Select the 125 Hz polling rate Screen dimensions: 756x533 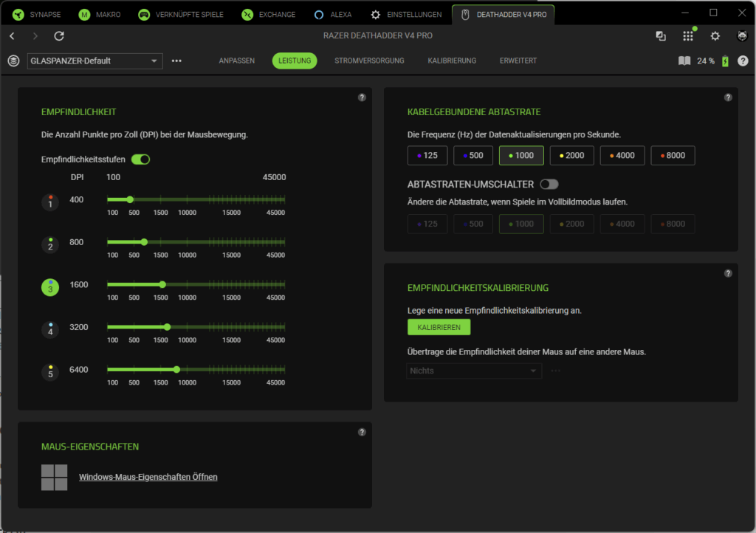point(427,155)
